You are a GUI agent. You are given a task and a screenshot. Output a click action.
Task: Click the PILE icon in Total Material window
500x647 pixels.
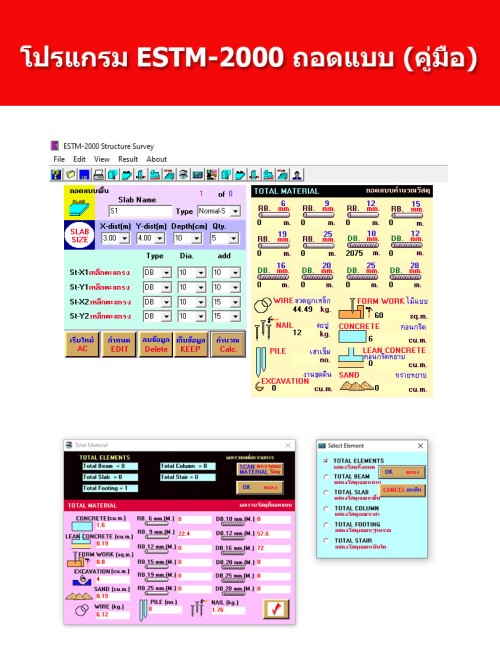click(x=143, y=610)
